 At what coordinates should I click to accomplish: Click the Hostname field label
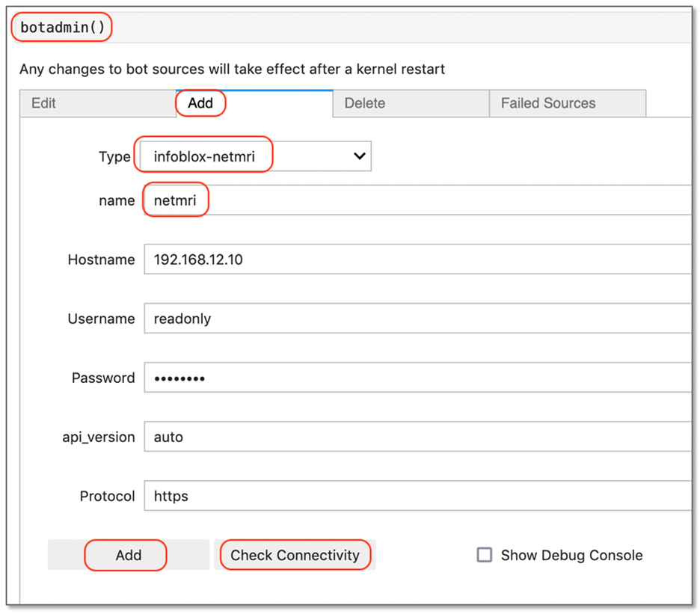pos(101,260)
